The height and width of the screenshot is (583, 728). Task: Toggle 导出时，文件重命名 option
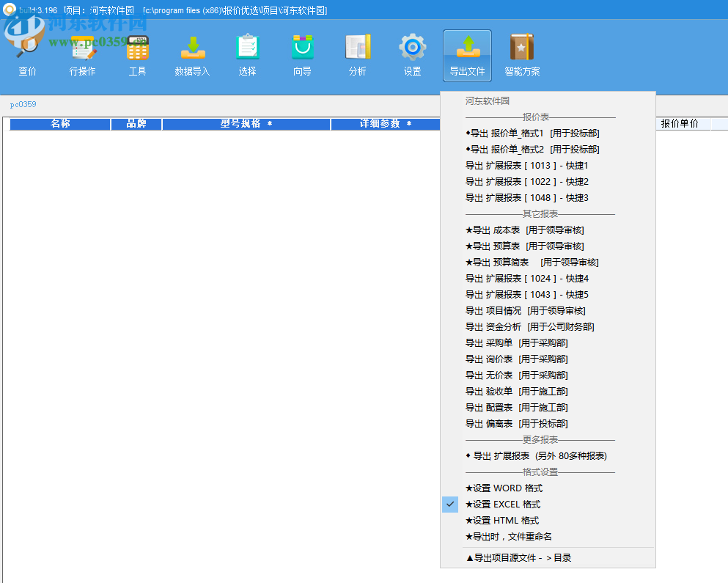pos(509,537)
